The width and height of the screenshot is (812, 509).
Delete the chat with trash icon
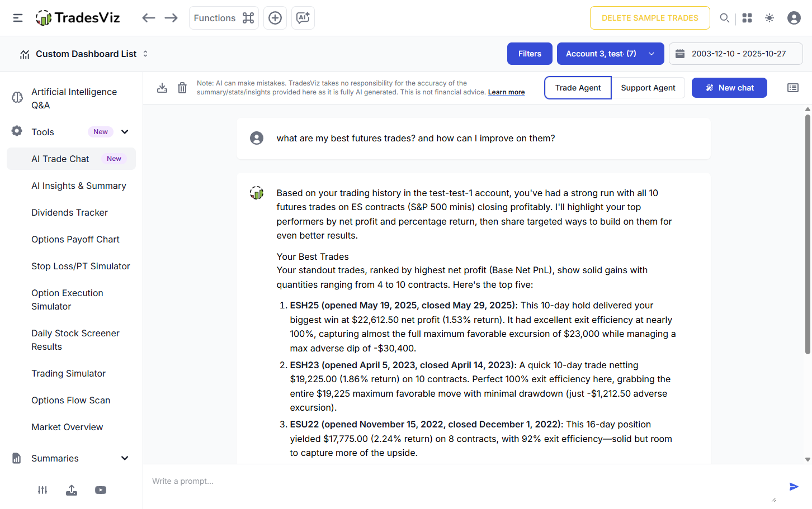[x=182, y=88]
